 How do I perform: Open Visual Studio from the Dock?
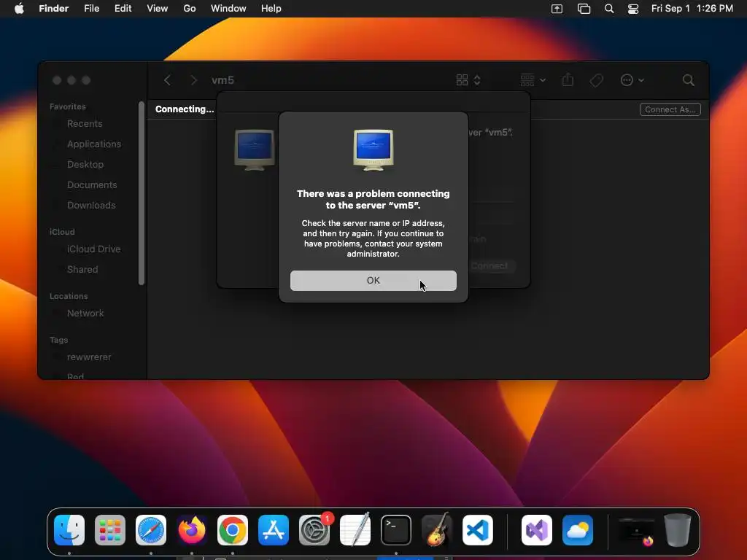[x=537, y=530]
